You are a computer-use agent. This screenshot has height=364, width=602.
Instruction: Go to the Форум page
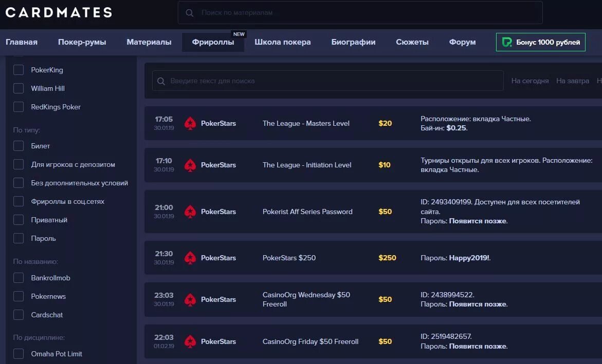pyautogui.click(x=462, y=42)
